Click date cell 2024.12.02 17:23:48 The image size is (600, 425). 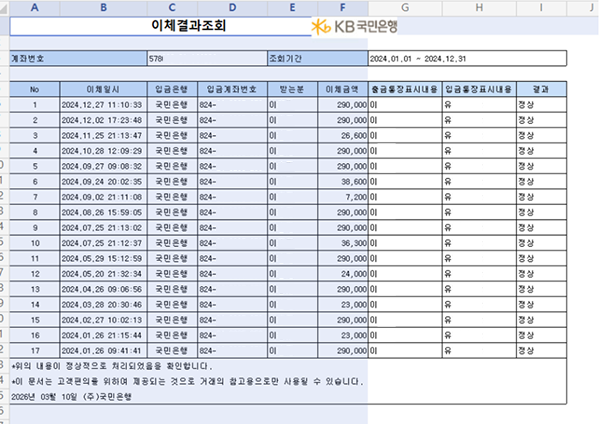point(103,120)
